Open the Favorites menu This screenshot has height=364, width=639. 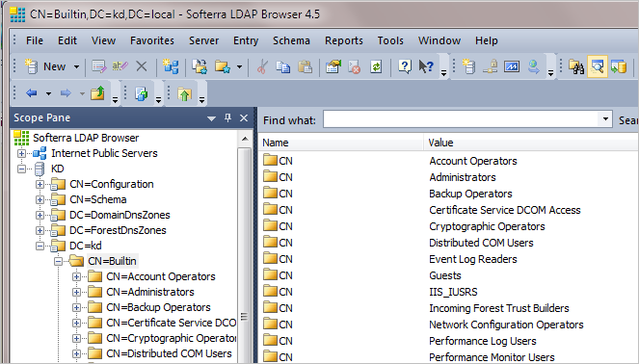click(152, 40)
